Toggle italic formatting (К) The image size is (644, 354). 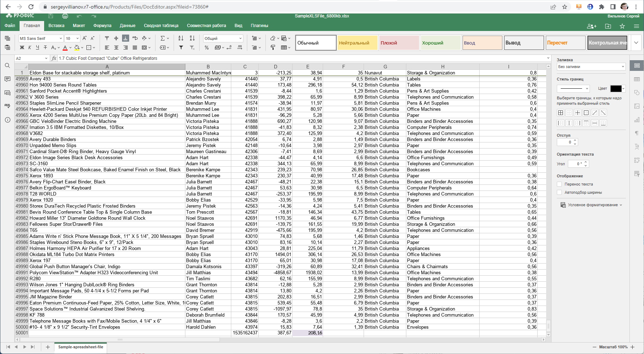coord(30,47)
